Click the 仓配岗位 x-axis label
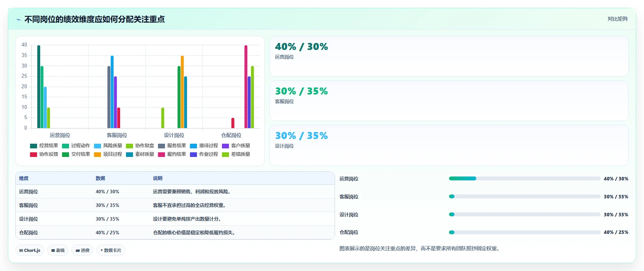Screen dimensions: 644x271 (x=231, y=135)
